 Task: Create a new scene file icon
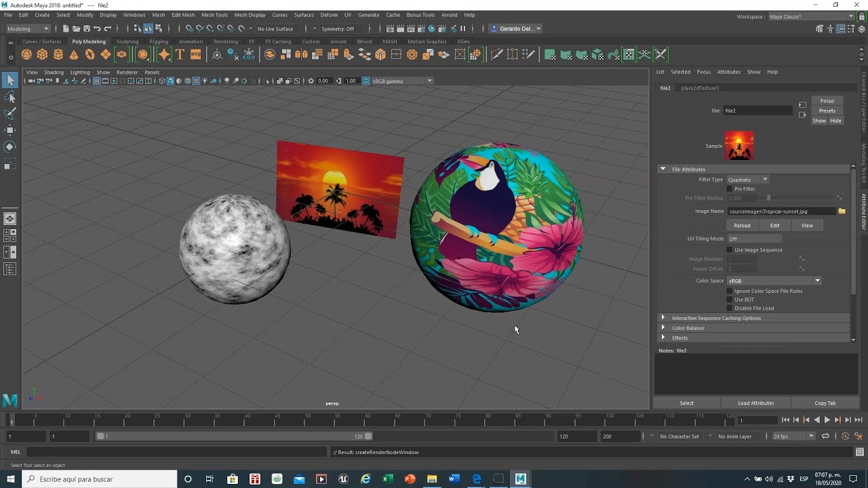pyautogui.click(x=65, y=28)
